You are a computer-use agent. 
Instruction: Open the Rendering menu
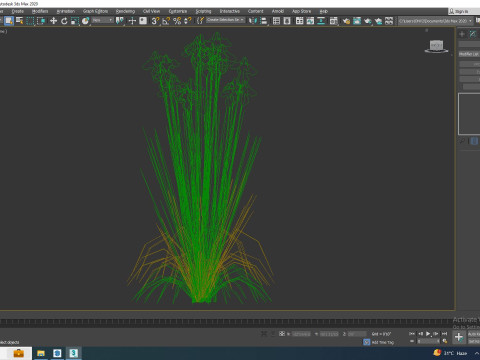coord(125,11)
